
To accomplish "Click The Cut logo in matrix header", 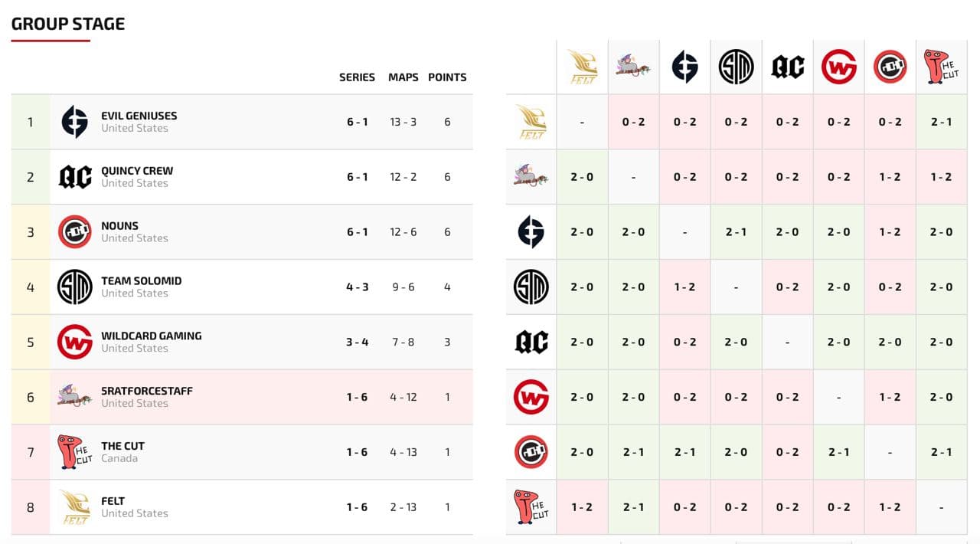I will point(941,67).
